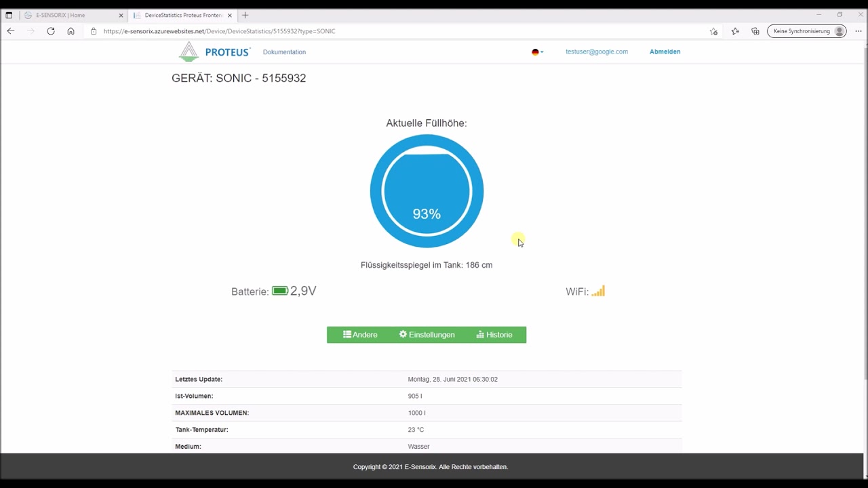
Task: Click the Ist-Volumen value 905 l
Action: (x=414, y=396)
